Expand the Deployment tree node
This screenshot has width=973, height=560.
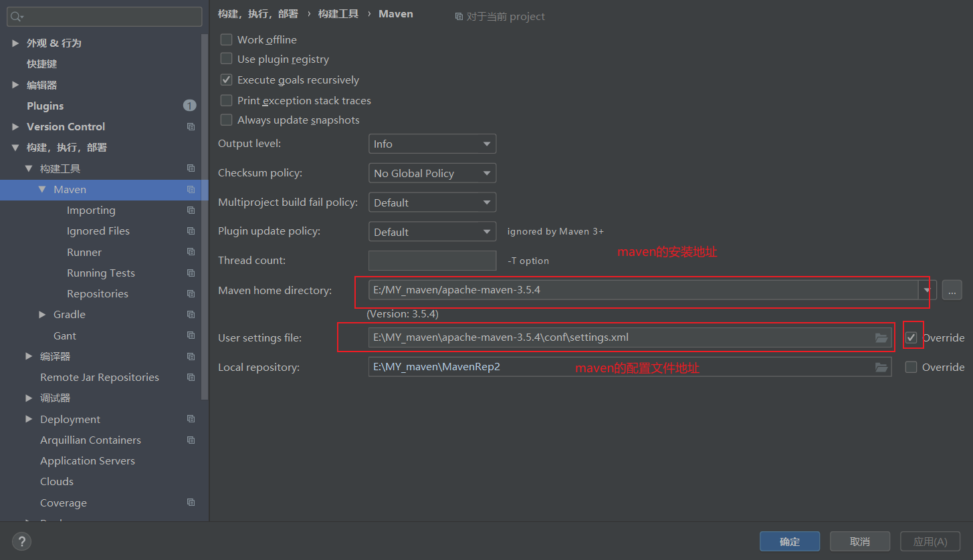point(29,419)
